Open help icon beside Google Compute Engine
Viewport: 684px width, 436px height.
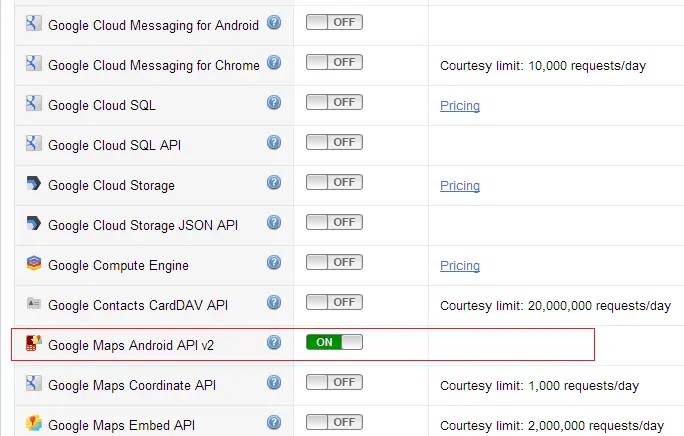click(x=274, y=262)
